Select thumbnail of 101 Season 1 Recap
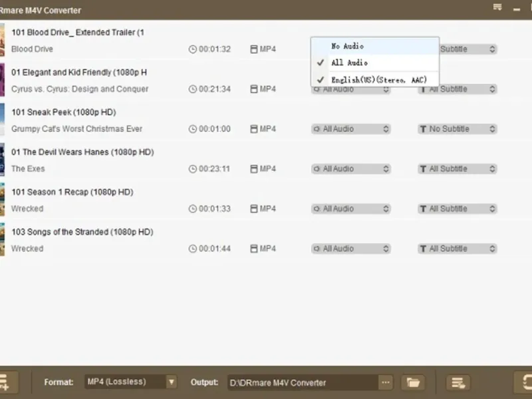Viewport: 532px width, 399px height. point(2,199)
